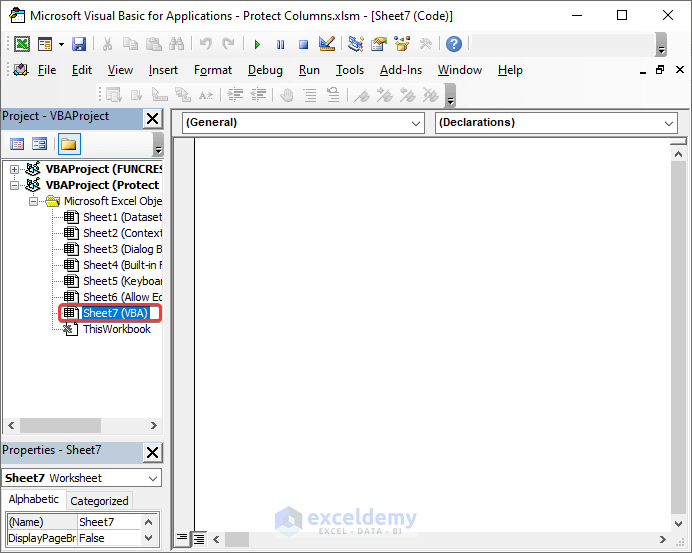Open the Format menu
This screenshot has height=553, width=692.
pyautogui.click(x=213, y=70)
